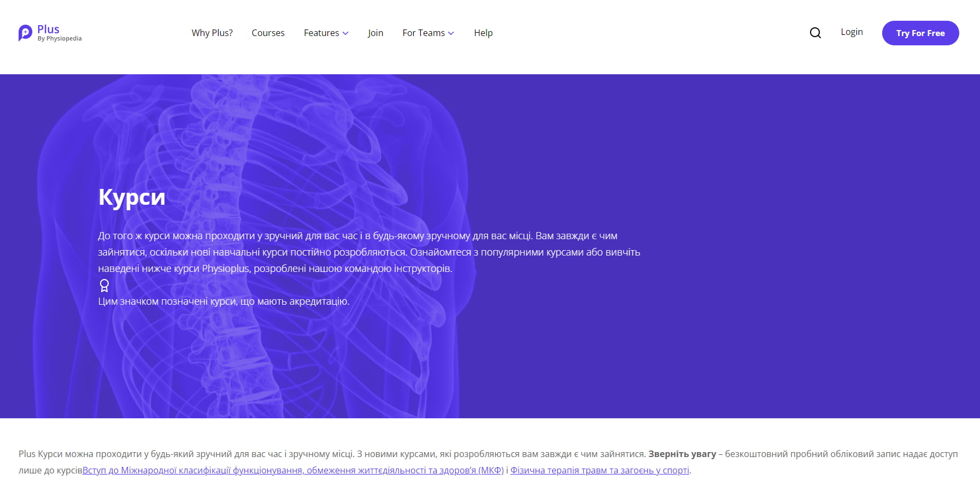Click the For Teams menu label

(x=423, y=33)
